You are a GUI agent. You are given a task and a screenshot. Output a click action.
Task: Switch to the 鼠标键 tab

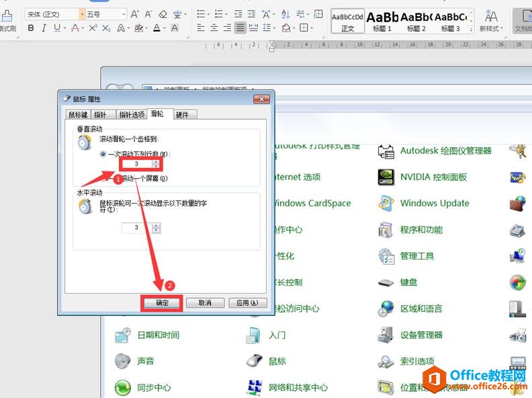click(78, 115)
